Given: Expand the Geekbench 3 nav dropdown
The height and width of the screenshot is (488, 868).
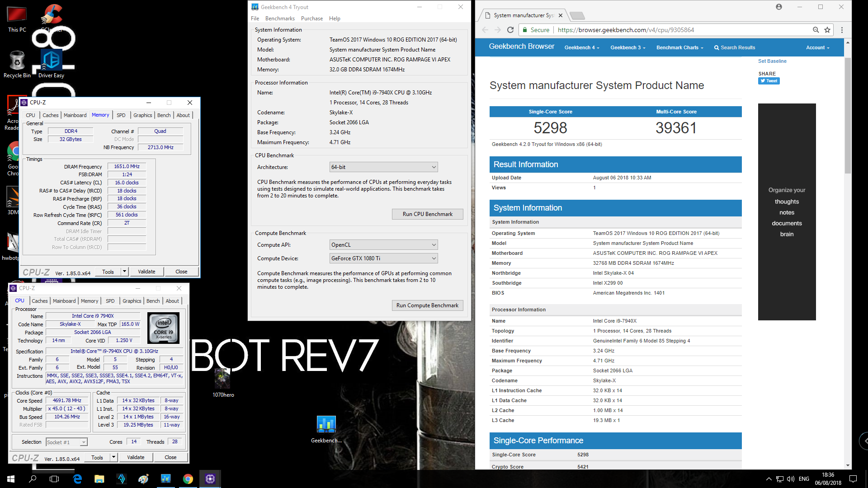Looking at the screenshot, I should 628,47.
